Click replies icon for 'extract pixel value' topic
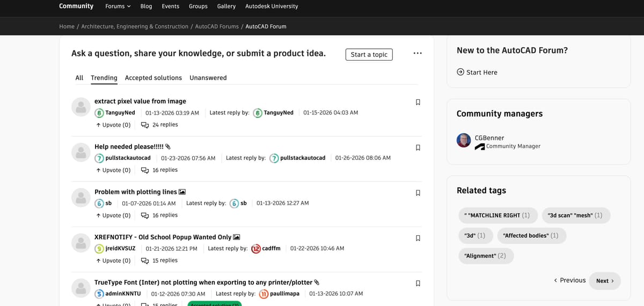 point(144,125)
